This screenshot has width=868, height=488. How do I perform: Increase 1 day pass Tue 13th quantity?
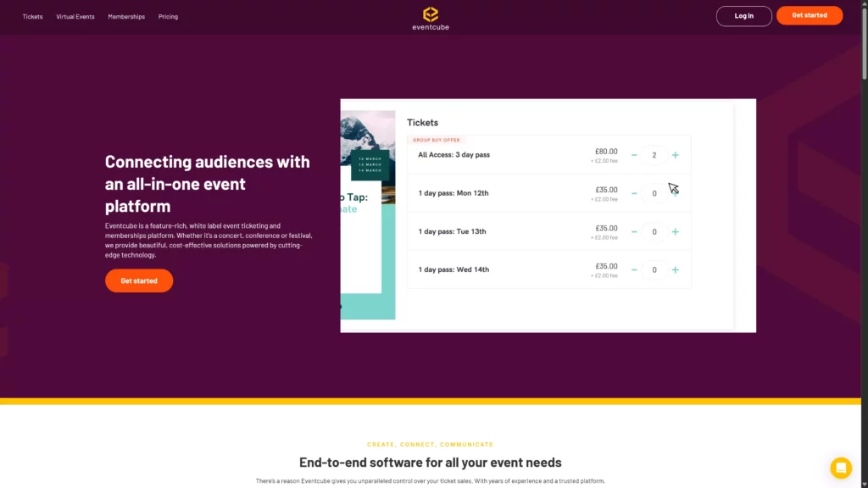tap(676, 232)
